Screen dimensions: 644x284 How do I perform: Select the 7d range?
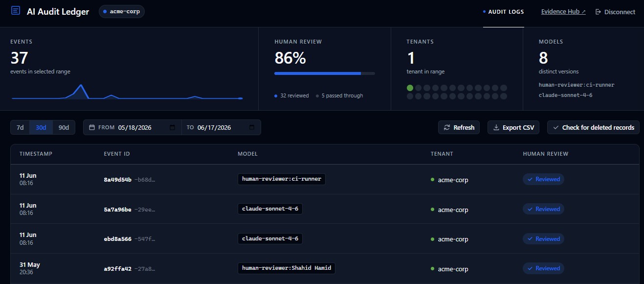tap(20, 127)
